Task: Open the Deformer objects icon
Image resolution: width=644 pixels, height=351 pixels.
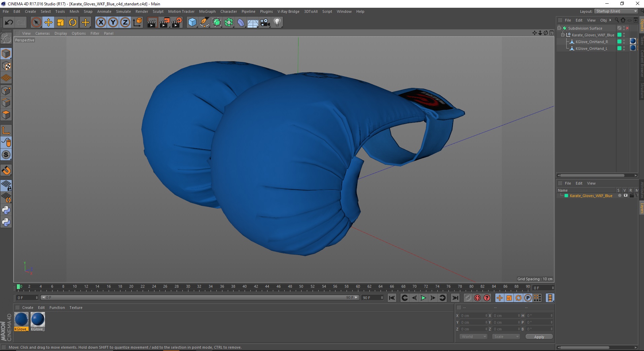Action: [x=241, y=23]
